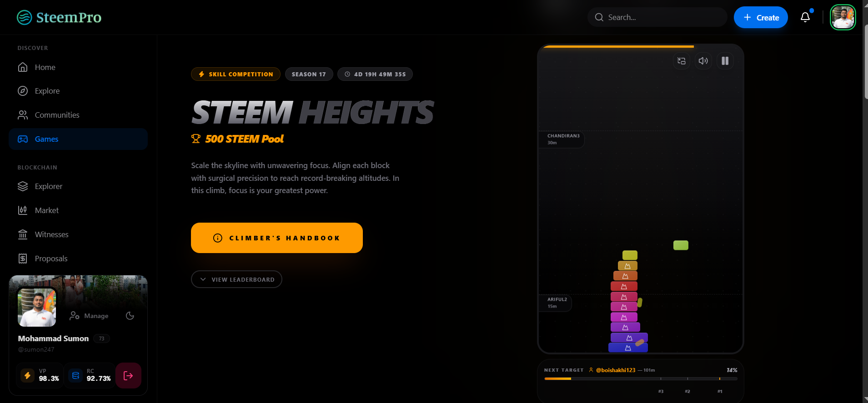Toggle the game layout switch icon
This screenshot has width=868, height=403.
682,61
